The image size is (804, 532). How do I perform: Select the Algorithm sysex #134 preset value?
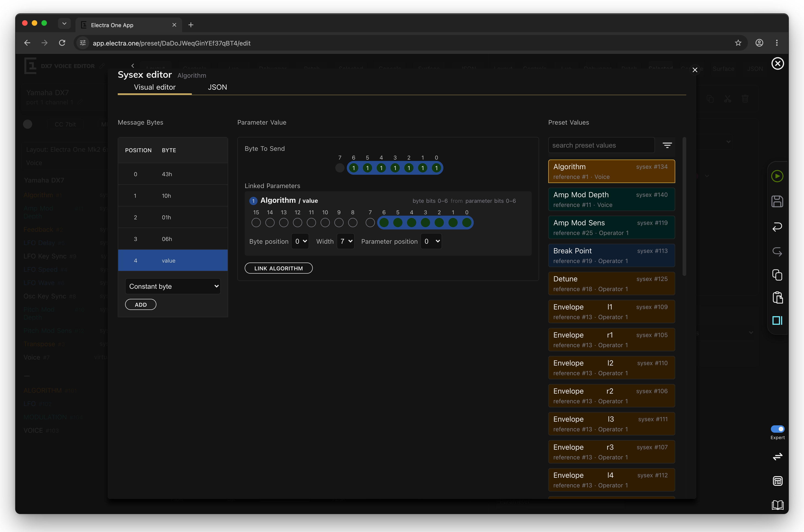612,171
